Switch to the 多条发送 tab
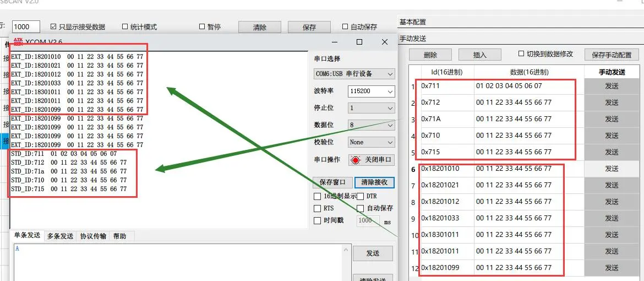The image size is (644, 281). point(60,236)
